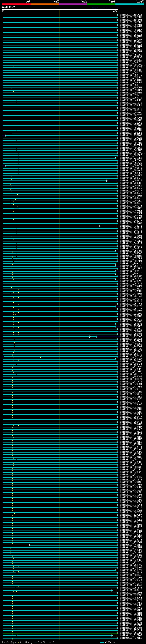Image resolution: width=146 pixels, height=644 pixels.
Task: Select the UniRef100_A2Z2G1 label
Action: (x=131, y=123)
